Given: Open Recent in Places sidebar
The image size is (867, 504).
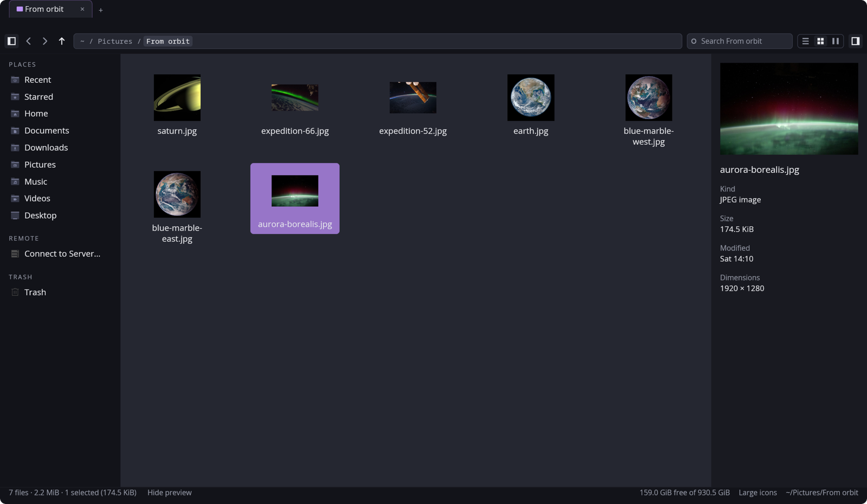Looking at the screenshot, I should 60,80.
